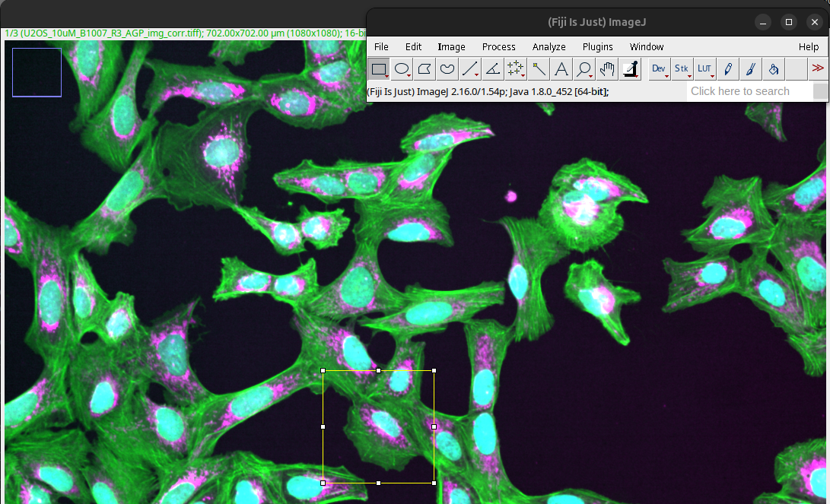The image size is (830, 504).
Task: Pick the Flood Fill bucket tool
Action: pyautogui.click(x=774, y=69)
